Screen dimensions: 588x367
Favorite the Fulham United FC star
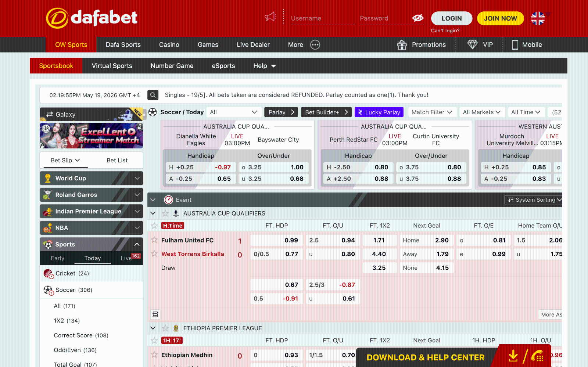[154, 240]
